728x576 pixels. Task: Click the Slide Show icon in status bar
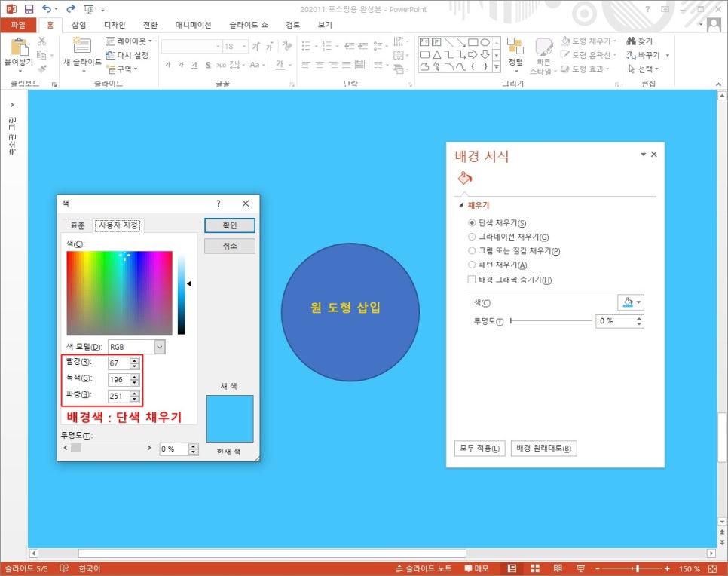[x=580, y=568]
